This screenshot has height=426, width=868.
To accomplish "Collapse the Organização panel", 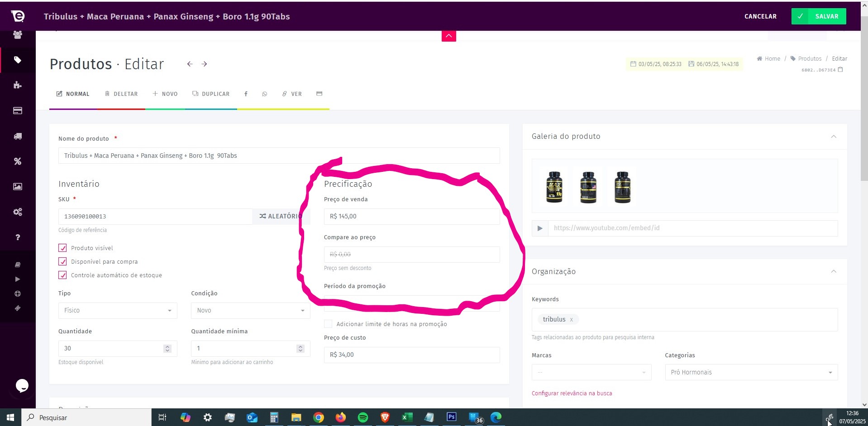I will click(834, 271).
